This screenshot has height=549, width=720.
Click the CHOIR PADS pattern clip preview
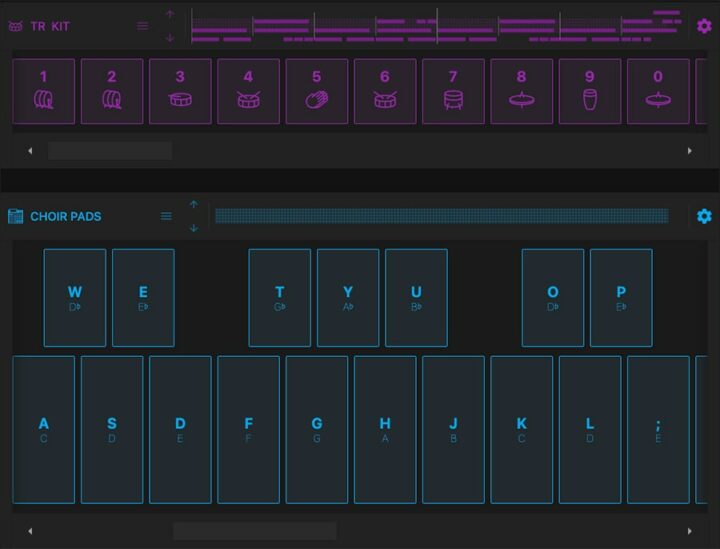coord(441,216)
